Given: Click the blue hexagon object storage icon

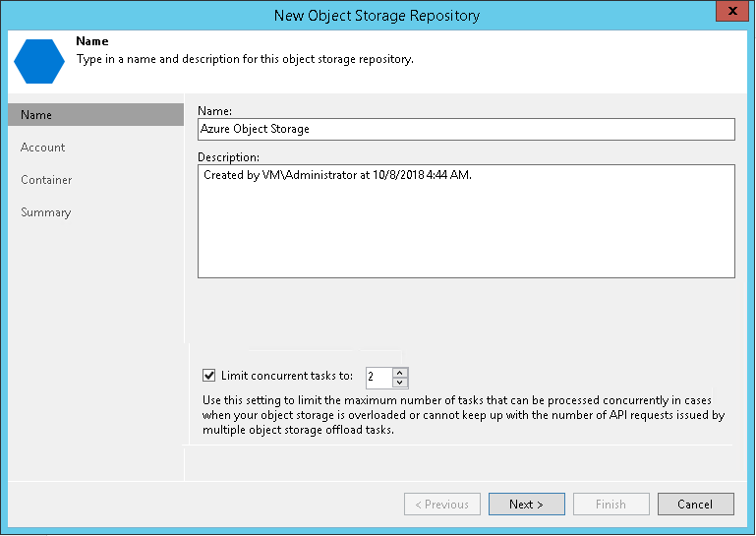Looking at the screenshot, I should coord(39,60).
